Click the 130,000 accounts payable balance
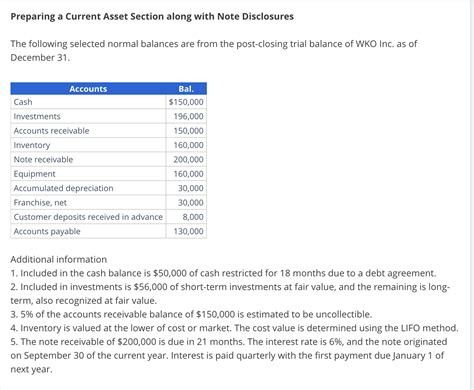474x390 pixels. [x=186, y=231]
